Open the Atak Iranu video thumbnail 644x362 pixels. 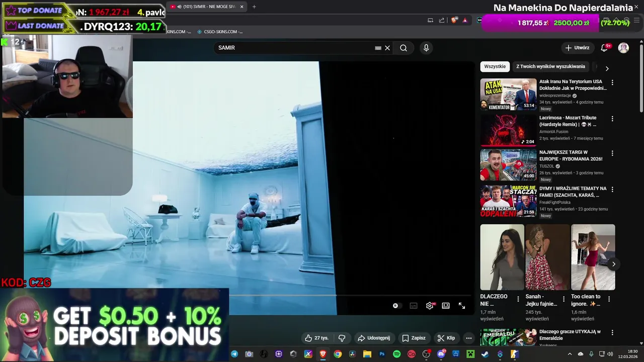(x=508, y=94)
